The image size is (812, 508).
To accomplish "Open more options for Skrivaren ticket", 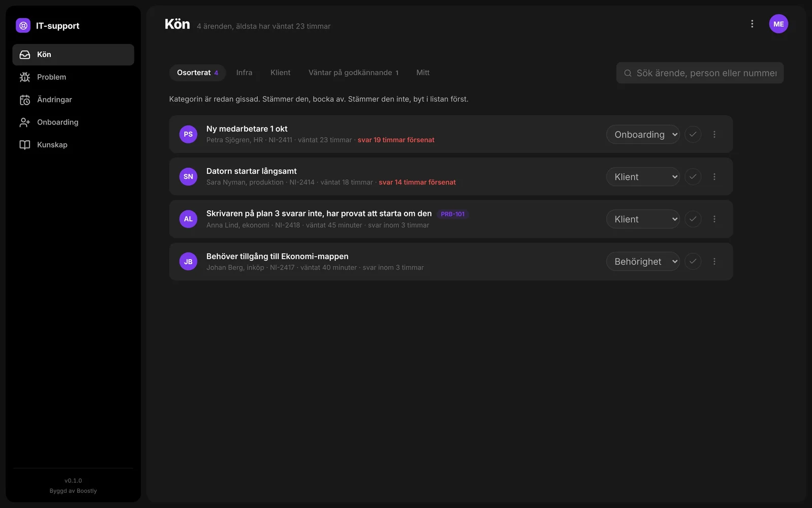I will (715, 219).
